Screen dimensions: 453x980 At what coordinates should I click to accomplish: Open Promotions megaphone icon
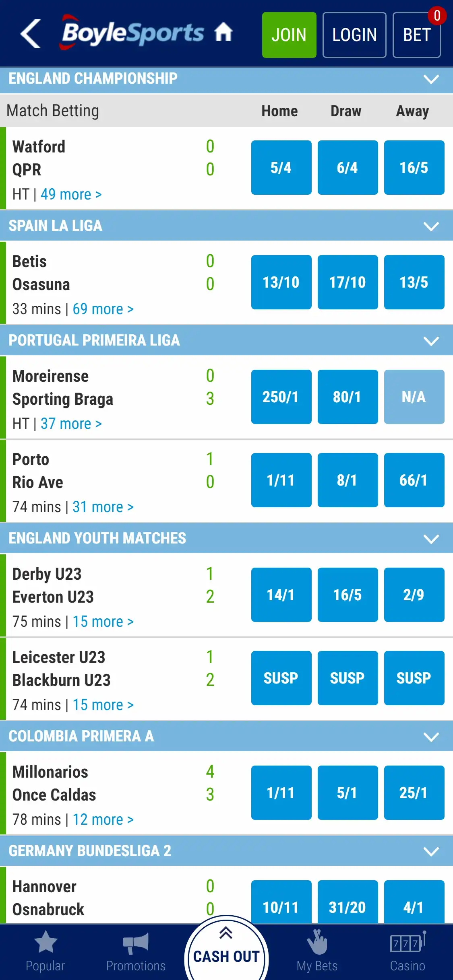point(136,943)
